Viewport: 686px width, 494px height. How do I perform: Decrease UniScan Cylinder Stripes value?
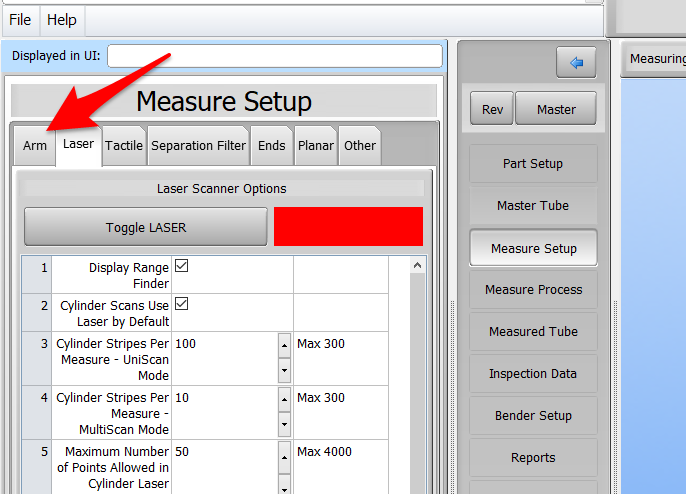pos(284,371)
